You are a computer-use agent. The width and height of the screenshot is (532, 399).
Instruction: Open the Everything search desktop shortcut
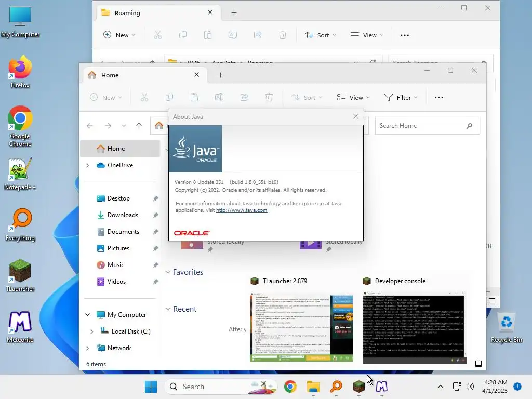coord(20,224)
